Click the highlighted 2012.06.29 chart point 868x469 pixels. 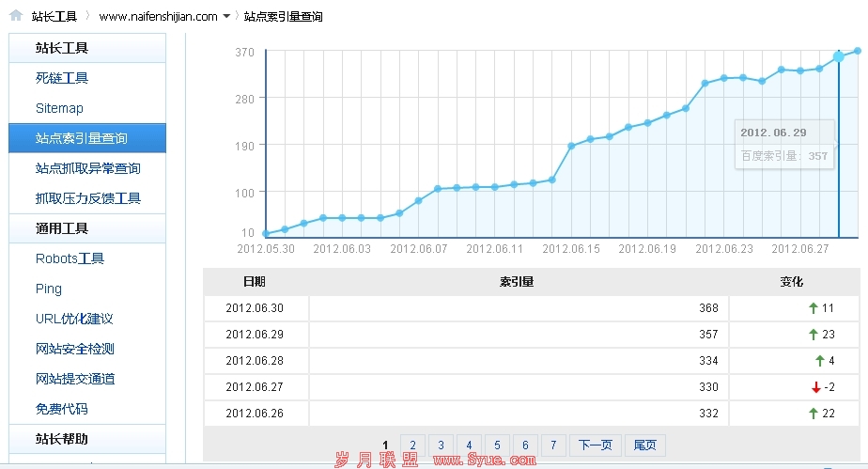tap(839, 56)
